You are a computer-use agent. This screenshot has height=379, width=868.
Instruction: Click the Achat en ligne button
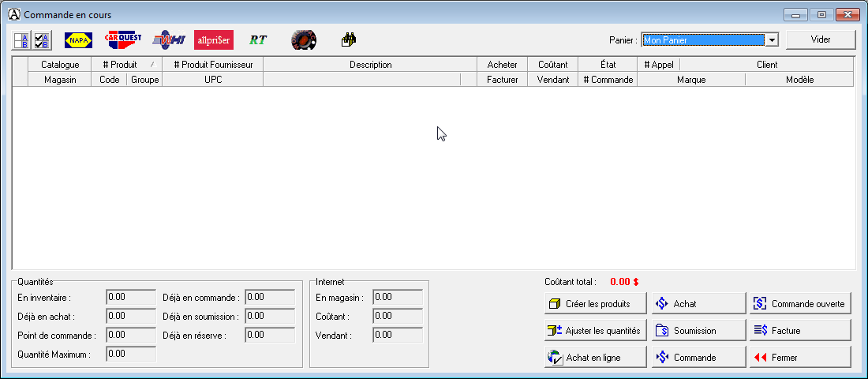click(596, 358)
